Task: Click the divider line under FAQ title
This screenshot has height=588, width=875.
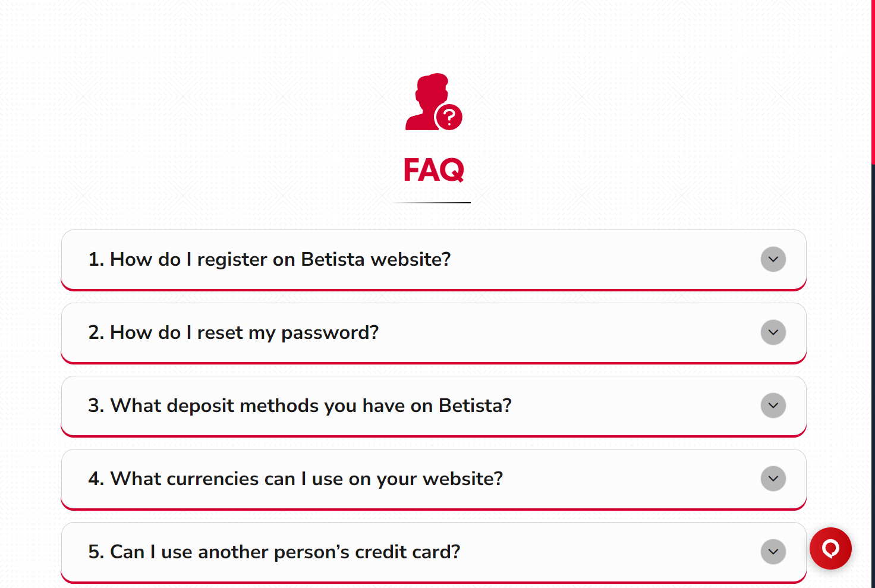Action: click(x=432, y=203)
